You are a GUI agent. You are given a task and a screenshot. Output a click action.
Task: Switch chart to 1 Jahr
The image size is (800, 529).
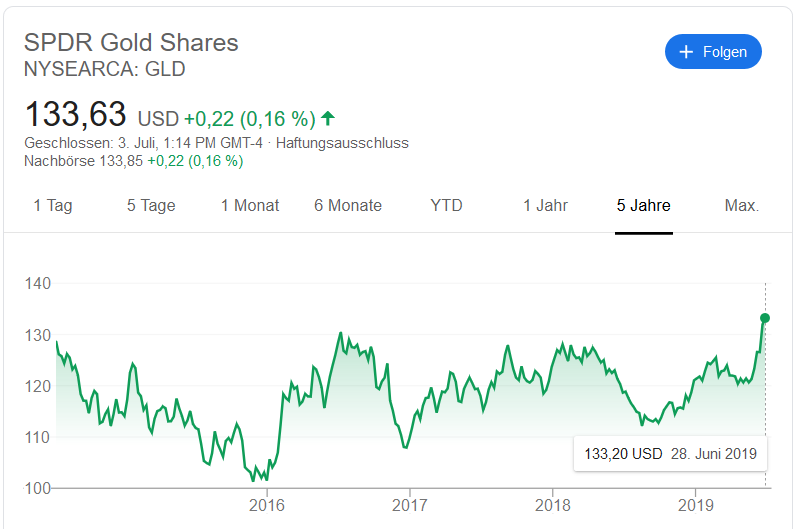545,206
